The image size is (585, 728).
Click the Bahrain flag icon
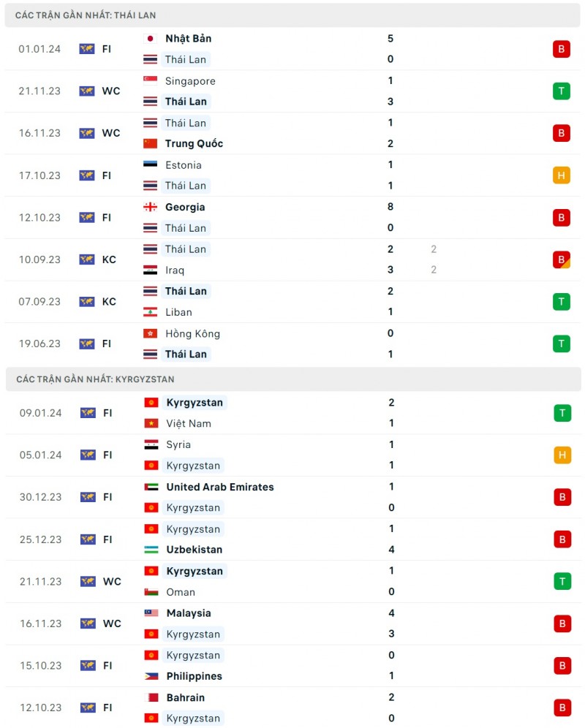151,698
